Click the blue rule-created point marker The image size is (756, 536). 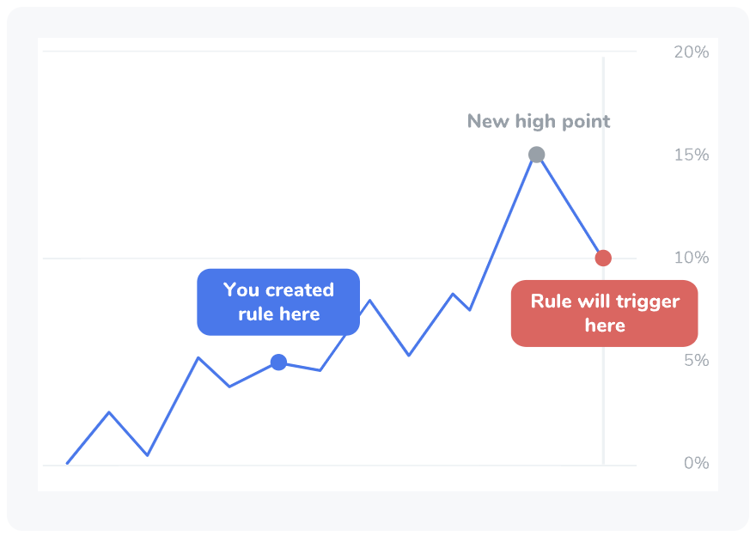tap(278, 362)
